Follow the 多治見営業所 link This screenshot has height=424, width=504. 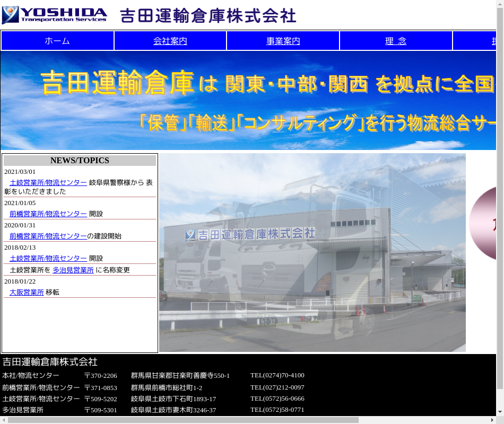[x=73, y=270]
